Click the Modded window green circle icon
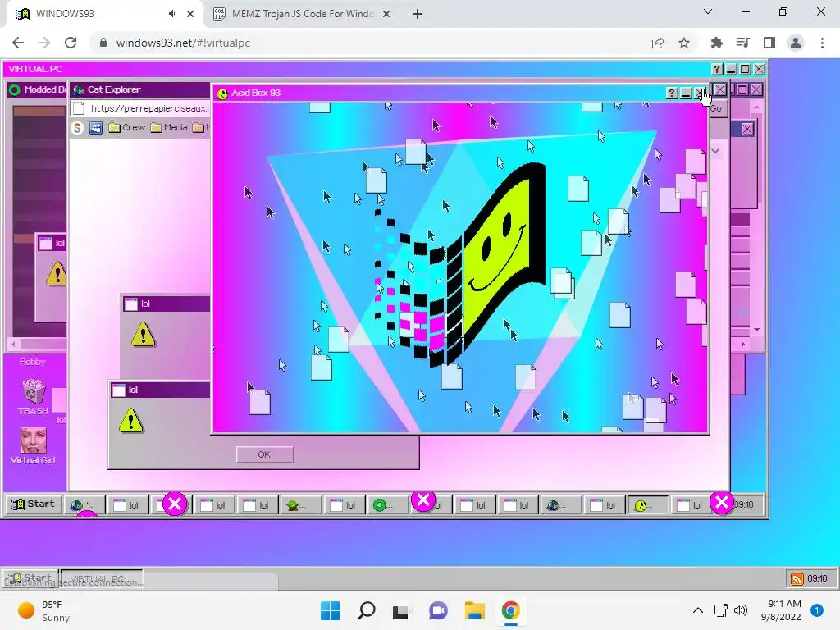The height and width of the screenshot is (630, 840). (x=15, y=89)
